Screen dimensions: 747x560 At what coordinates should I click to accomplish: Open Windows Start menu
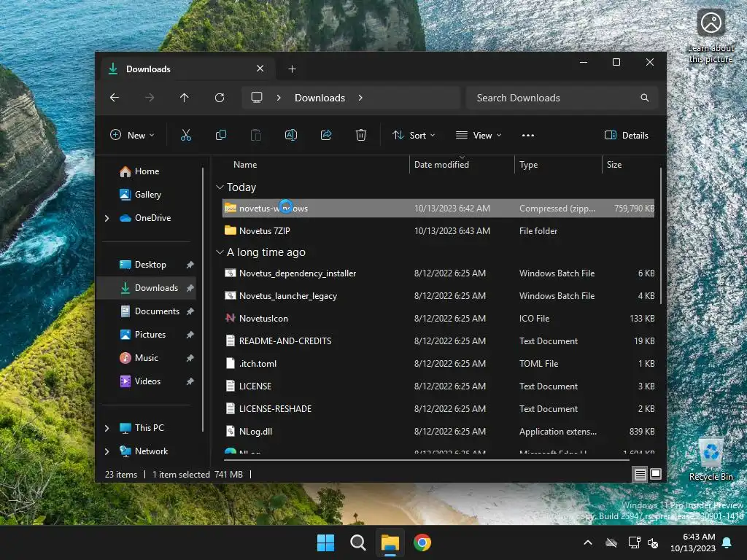326,542
